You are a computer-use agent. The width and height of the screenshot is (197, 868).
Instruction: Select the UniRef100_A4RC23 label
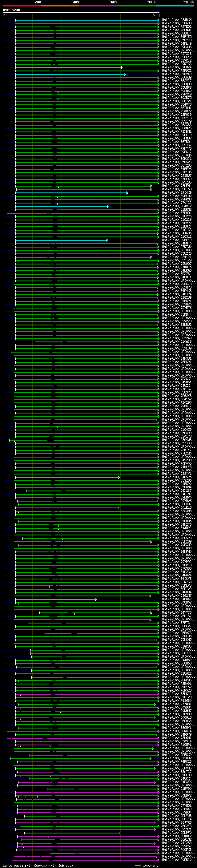[177, 762]
